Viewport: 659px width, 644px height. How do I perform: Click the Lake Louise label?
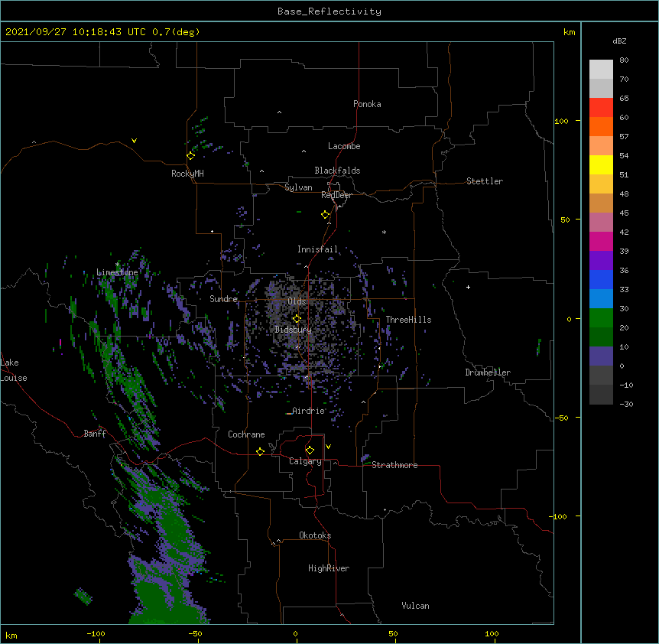14,370
